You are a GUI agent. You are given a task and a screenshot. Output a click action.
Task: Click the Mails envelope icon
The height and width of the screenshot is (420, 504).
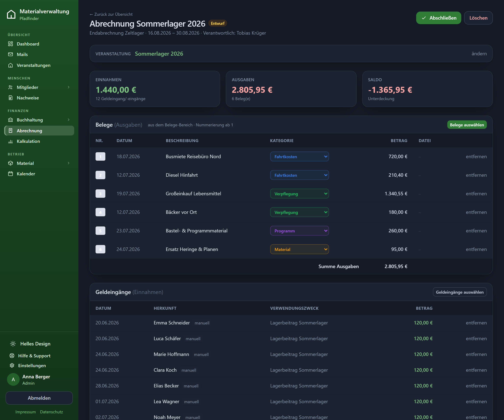click(x=10, y=54)
